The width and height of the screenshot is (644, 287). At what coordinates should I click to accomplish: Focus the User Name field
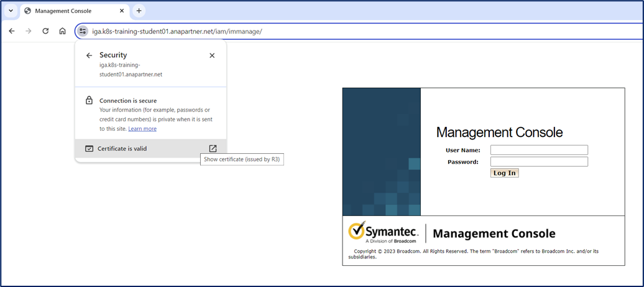(x=539, y=150)
